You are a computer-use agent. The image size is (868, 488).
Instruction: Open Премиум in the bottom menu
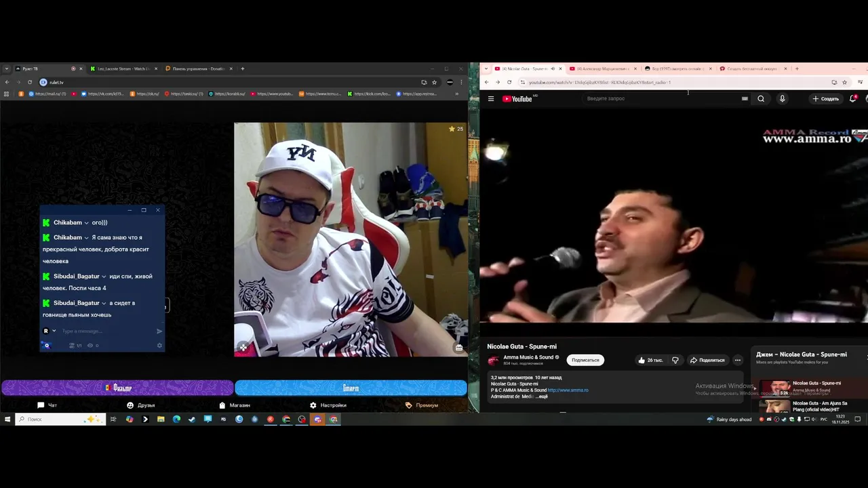[x=422, y=405]
